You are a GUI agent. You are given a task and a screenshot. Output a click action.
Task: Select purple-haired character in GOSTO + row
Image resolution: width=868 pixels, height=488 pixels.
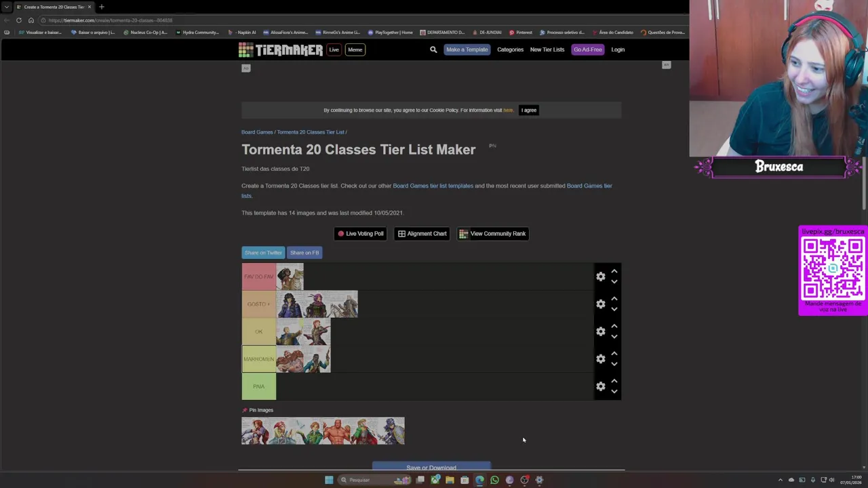(317, 304)
